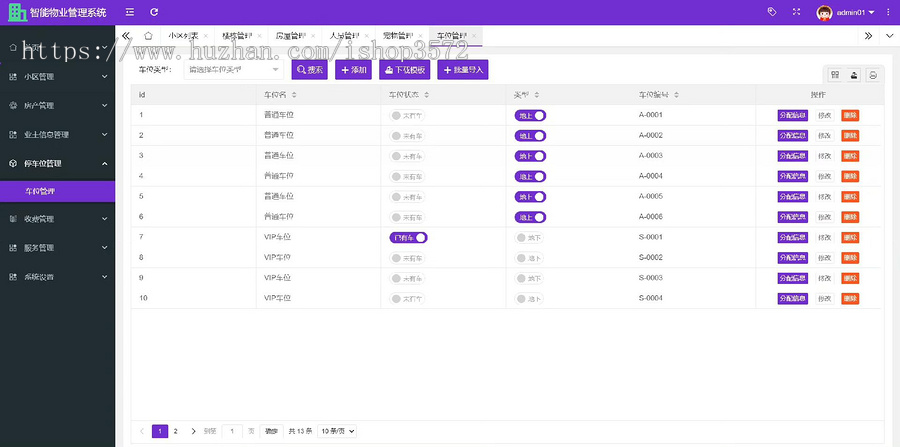Go to pagination page 2
This screenshot has width=900, height=447.
point(176,431)
